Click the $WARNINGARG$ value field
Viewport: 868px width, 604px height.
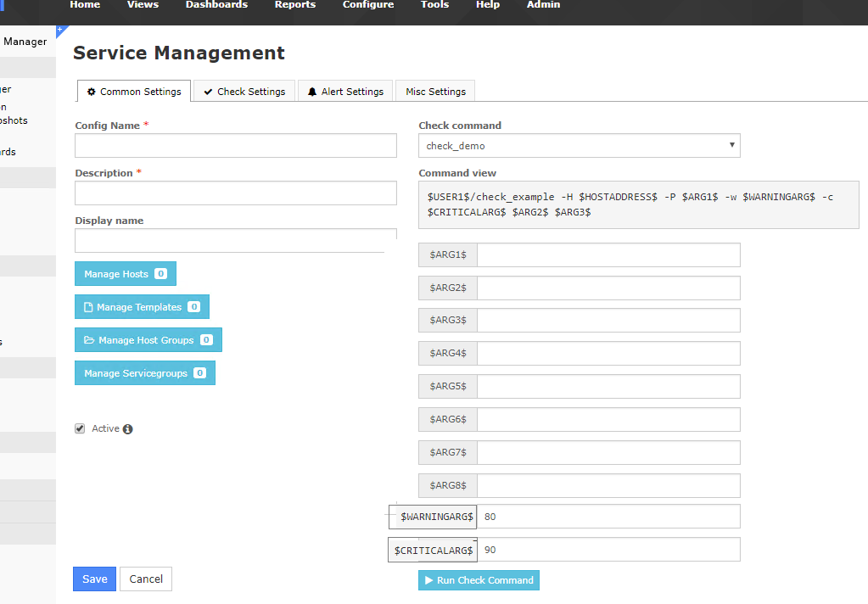pos(608,517)
